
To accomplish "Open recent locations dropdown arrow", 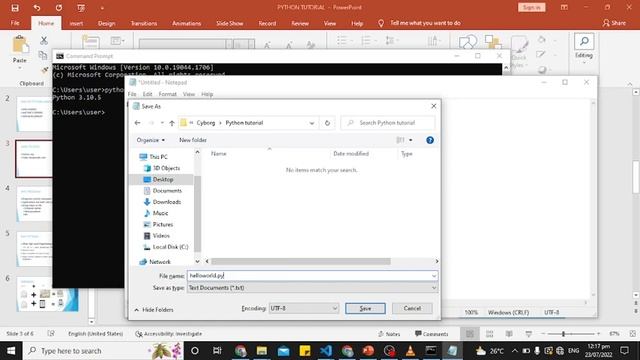I will pyautogui.click(x=162, y=123).
